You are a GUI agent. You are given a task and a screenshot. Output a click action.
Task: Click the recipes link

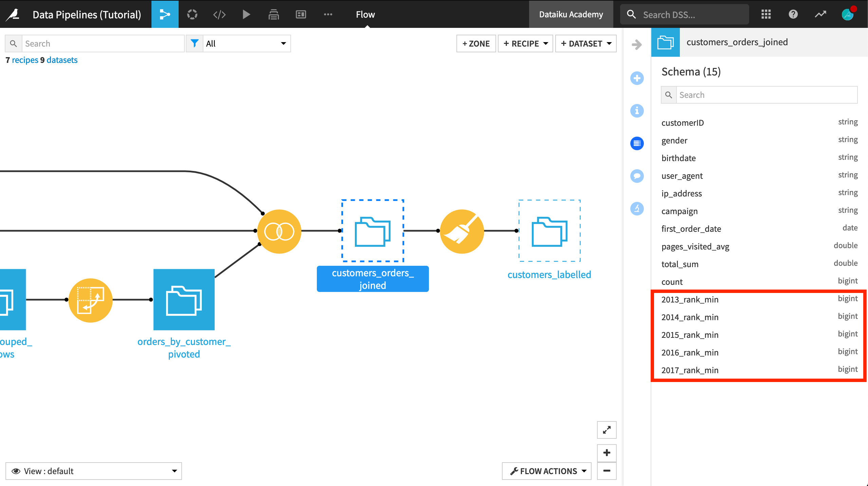tap(25, 60)
